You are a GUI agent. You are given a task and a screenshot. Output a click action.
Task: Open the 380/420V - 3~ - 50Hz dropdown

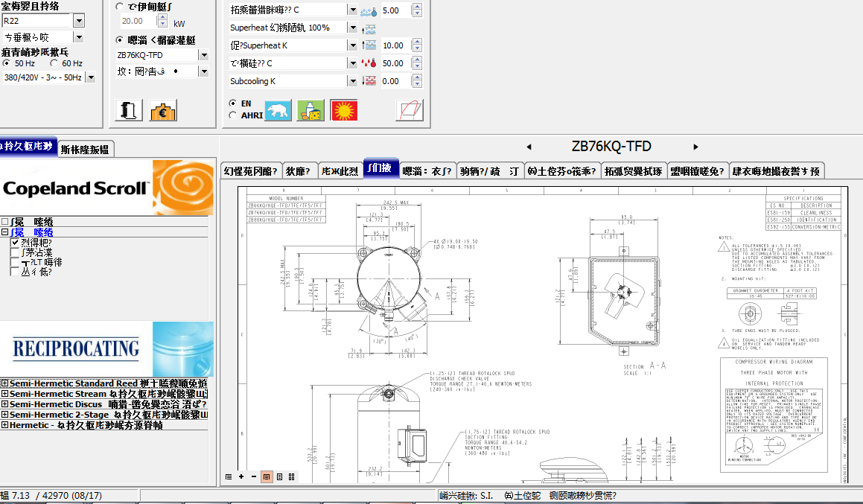pos(91,77)
